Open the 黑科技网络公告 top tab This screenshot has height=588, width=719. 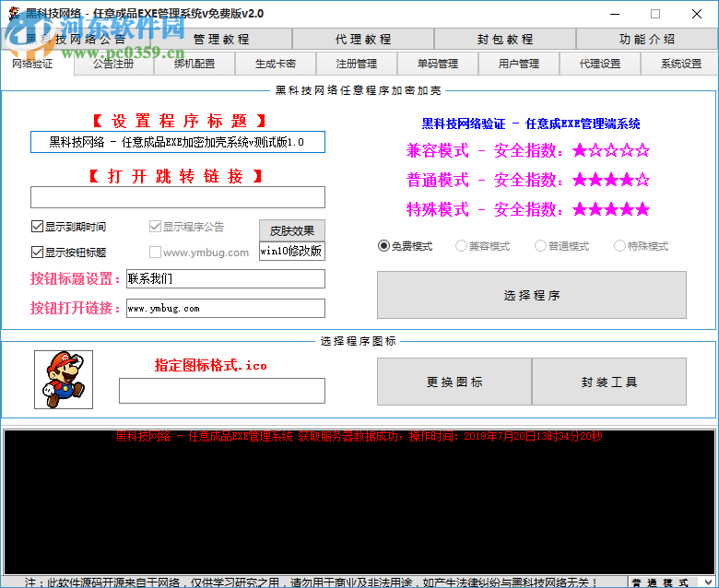pyautogui.click(x=76, y=39)
